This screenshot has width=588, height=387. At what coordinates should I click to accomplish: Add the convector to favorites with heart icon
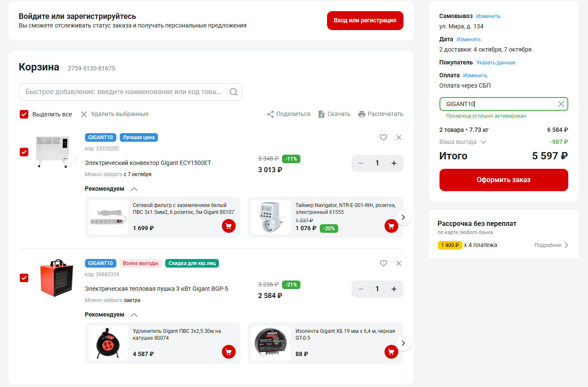pyautogui.click(x=383, y=137)
